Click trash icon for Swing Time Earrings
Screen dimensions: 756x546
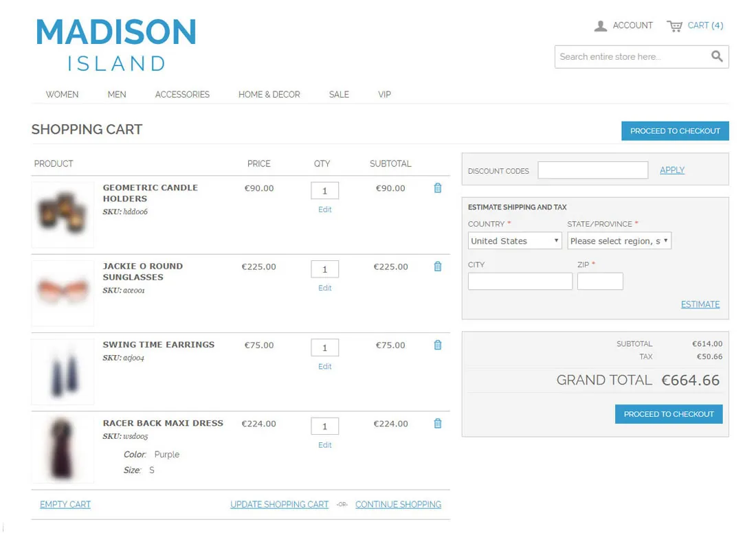pyautogui.click(x=437, y=345)
